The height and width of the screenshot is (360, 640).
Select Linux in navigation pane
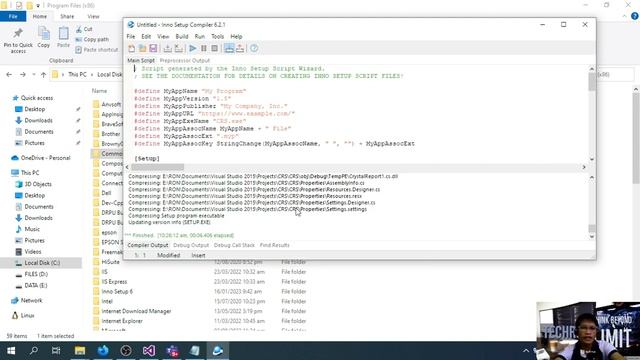23,316
